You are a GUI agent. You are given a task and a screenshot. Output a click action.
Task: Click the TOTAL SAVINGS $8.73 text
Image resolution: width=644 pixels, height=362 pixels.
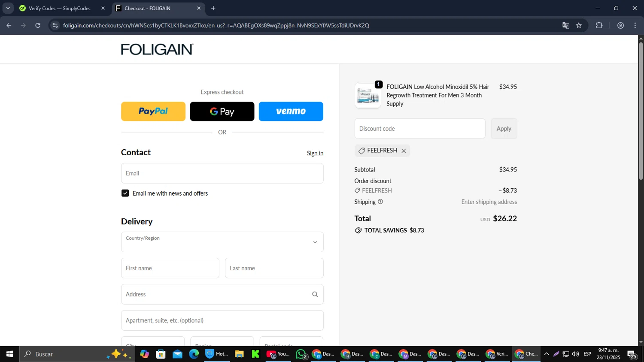tap(394, 230)
